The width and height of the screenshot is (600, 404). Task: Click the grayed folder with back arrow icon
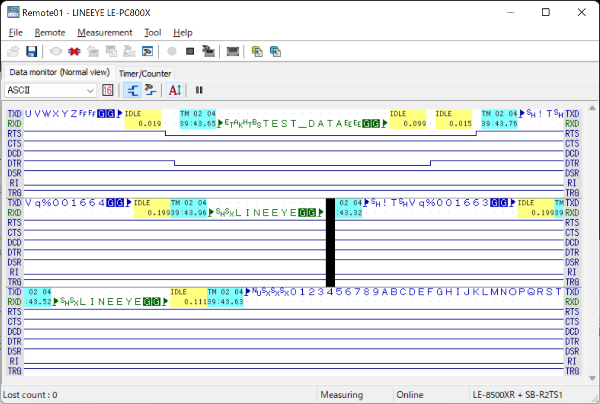tap(93, 51)
